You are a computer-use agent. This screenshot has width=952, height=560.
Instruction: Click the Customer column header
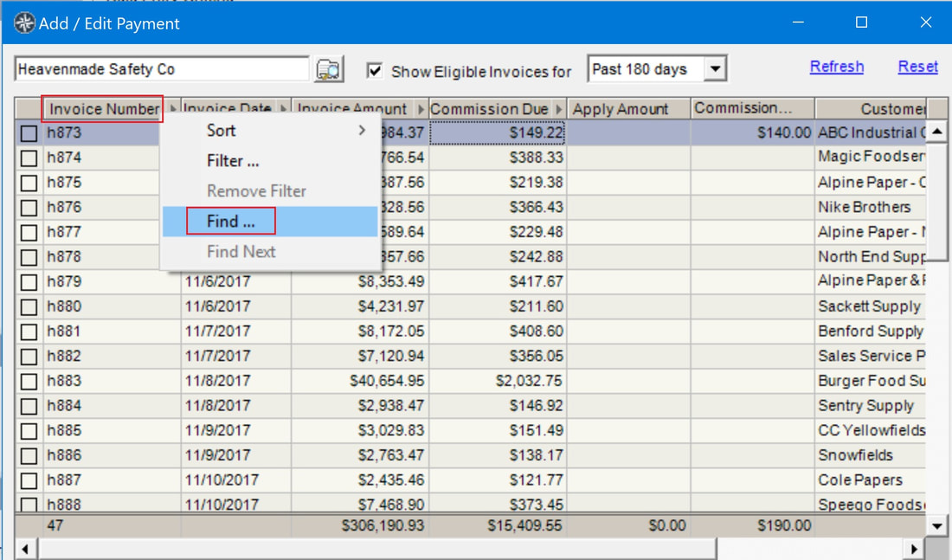pos(871,109)
